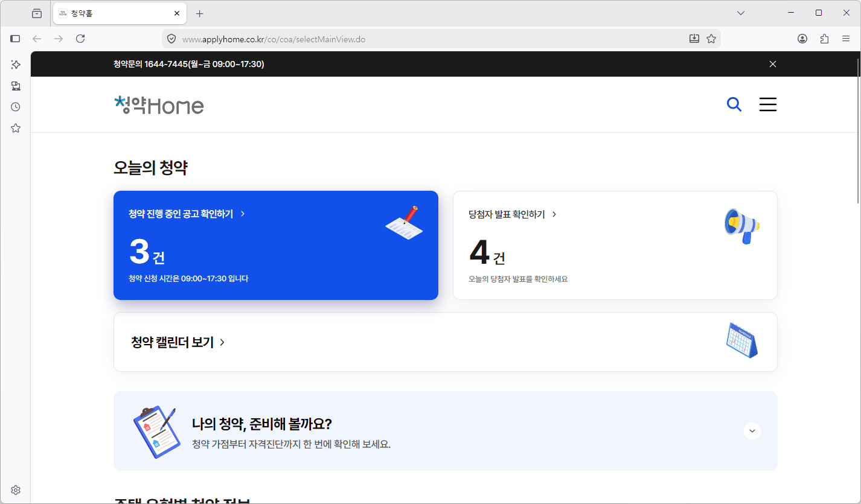This screenshot has width=861, height=504.
Task: Open sidebar settings gear icon
Action: pyautogui.click(x=16, y=490)
